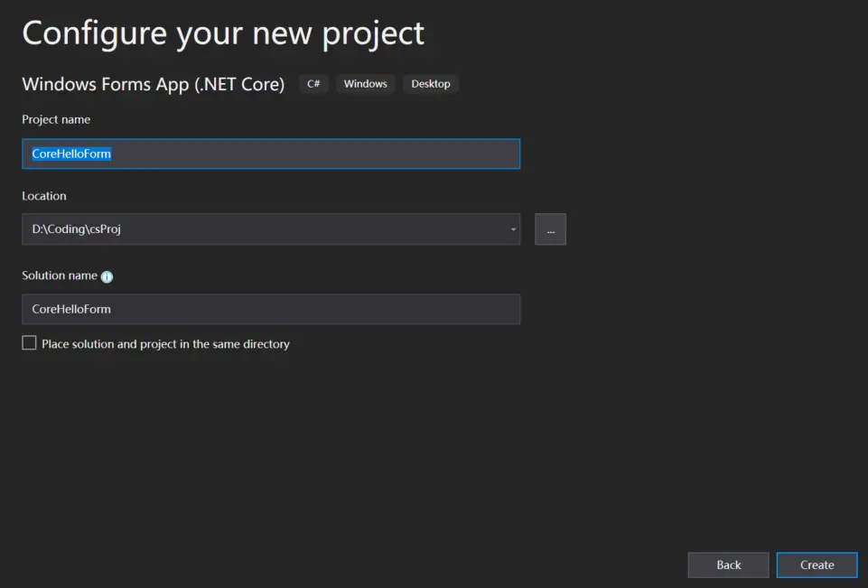
Task: Tick the same directory checkbox
Action: (x=29, y=342)
